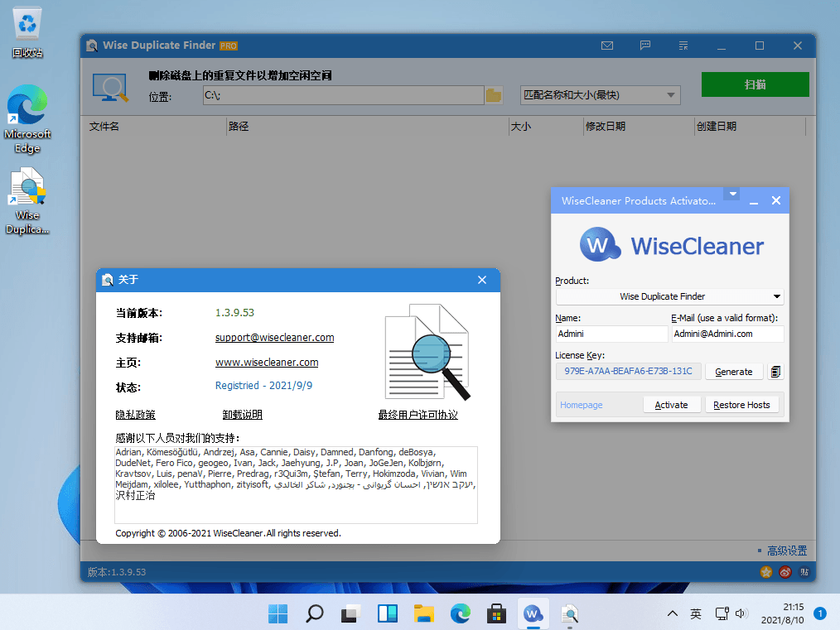Open Microsoft Edge desktop shortcut

[x=27, y=119]
